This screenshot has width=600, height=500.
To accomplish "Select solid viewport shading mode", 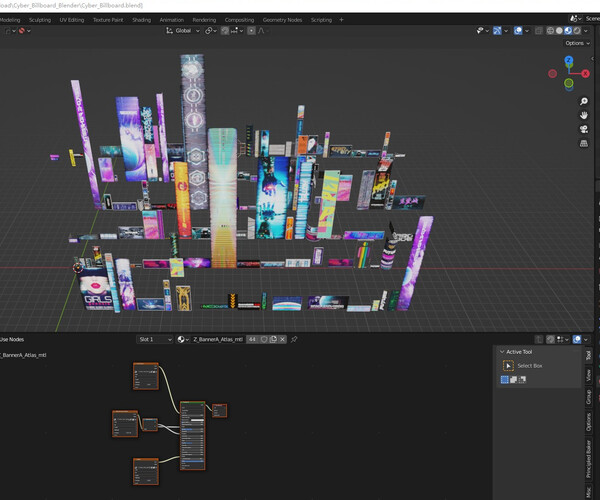I will click(559, 31).
